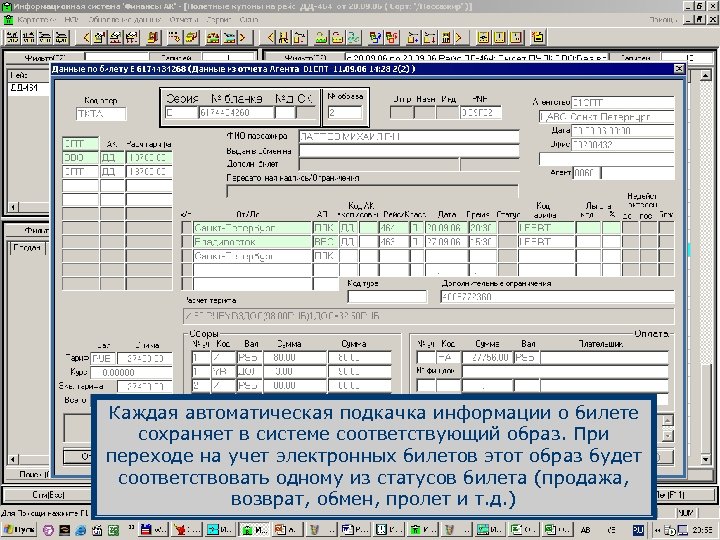Image resolution: width=720 pixels, height=540 pixels.
Task: Click the Расчет тарифа field
Action: click(x=428, y=316)
